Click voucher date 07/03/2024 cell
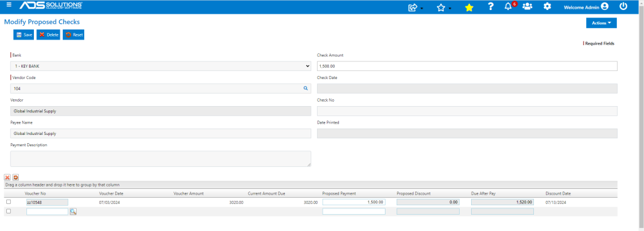The image size is (644, 231). tap(109, 202)
